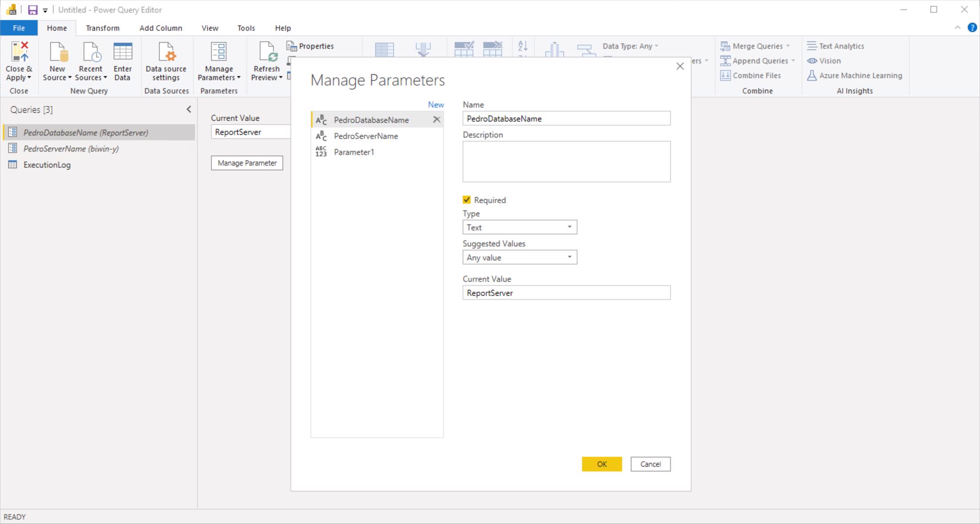Open the Enter Data tool
Image resolution: width=980 pixels, height=524 pixels.
[122, 61]
